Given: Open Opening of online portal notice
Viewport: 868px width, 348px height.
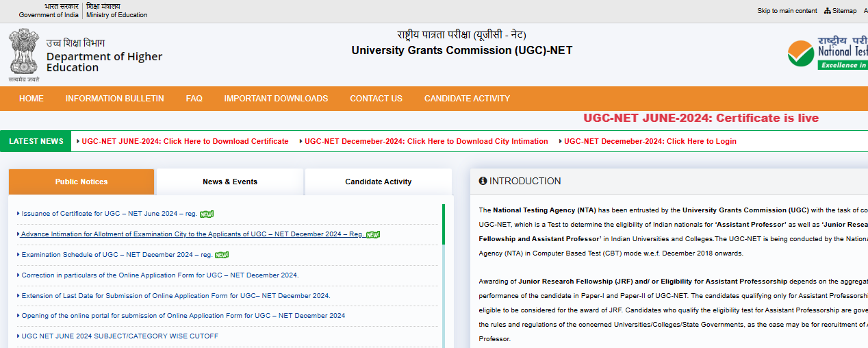Looking at the screenshot, I should tap(183, 316).
